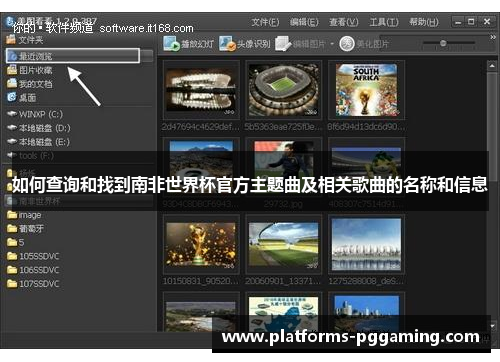Expand the toolbar overflow chevron

pyautogui.click(x=493, y=37)
